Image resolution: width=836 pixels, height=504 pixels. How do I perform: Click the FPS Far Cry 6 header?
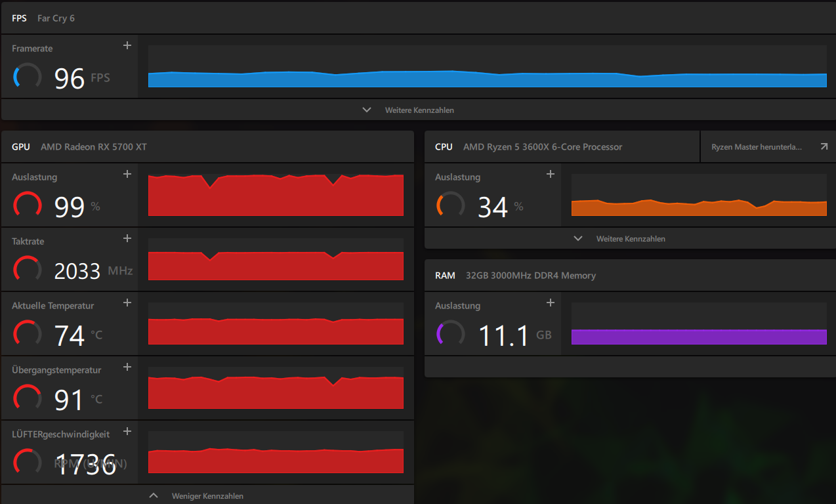[x=417, y=18]
